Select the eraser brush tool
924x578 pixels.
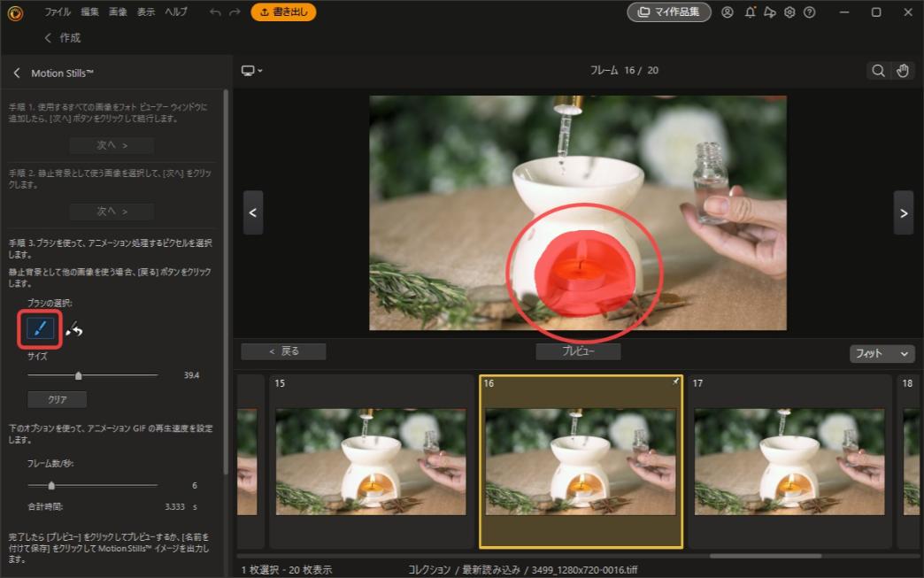(x=77, y=328)
